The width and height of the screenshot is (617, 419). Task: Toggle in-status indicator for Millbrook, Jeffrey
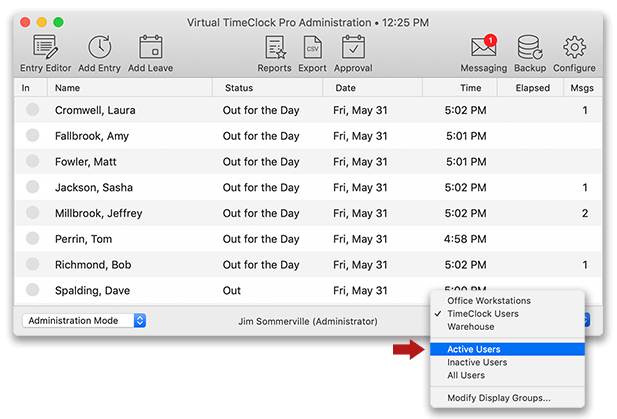pos(32,213)
